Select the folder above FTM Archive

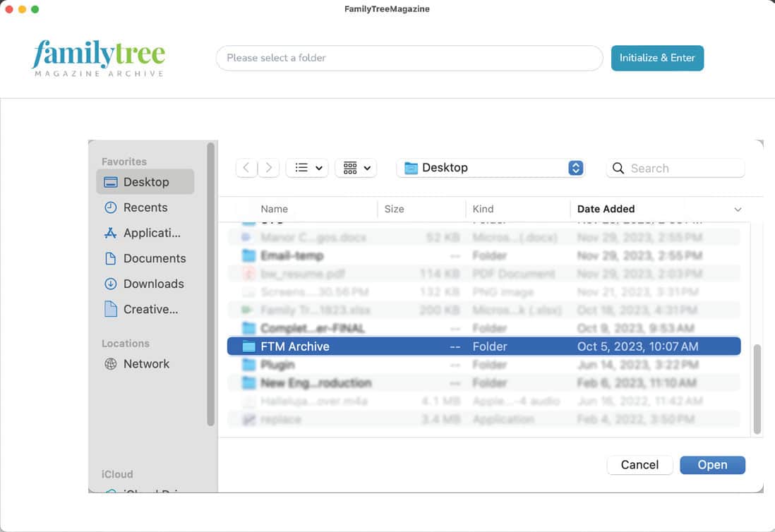(484, 328)
